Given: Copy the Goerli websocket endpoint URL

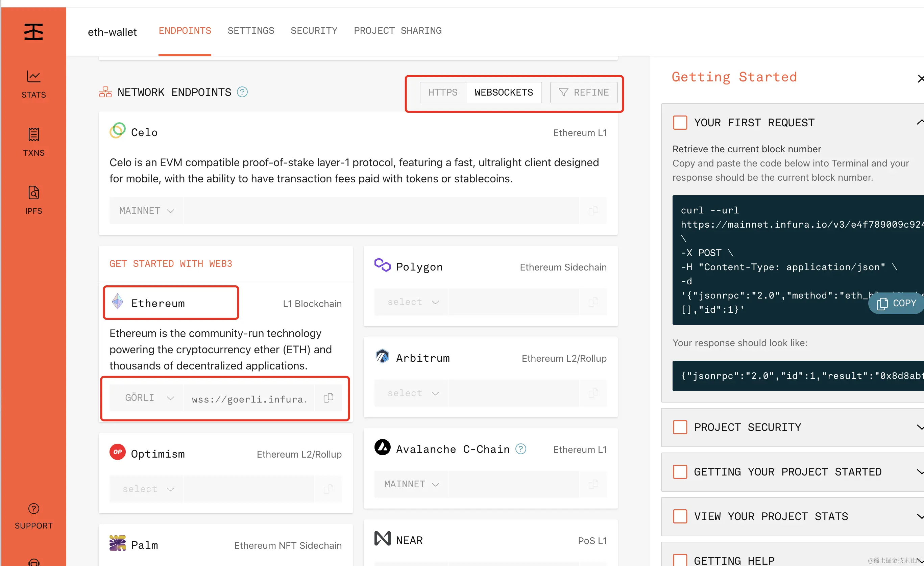Looking at the screenshot, I should 328,398.
